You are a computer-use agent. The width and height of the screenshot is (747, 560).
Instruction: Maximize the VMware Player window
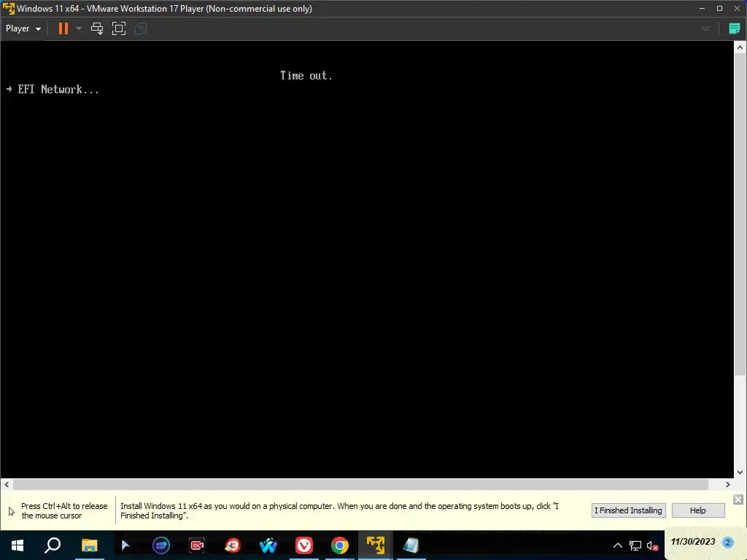pos(719,9)
